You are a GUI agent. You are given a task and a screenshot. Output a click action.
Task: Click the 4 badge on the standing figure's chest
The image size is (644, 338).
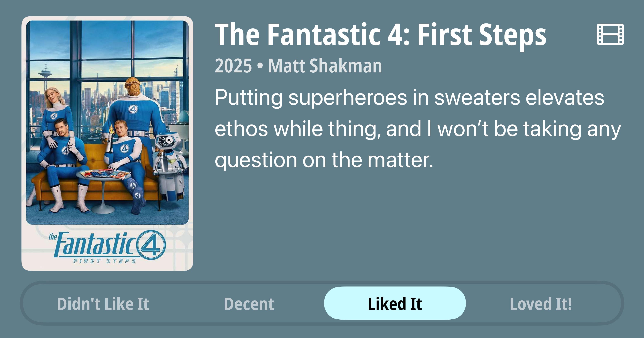click(133, 109)
